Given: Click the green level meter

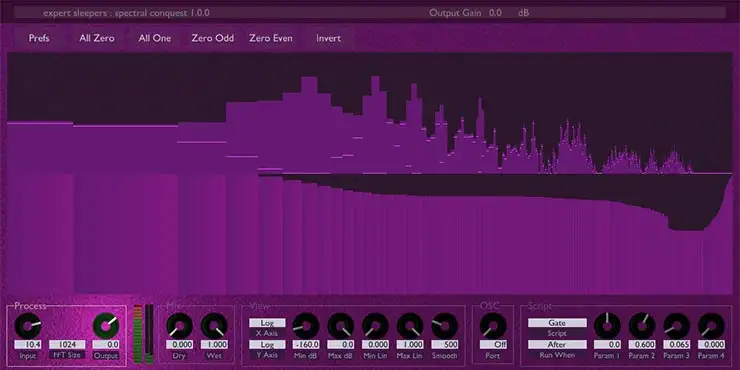Looking at the screenshot, I should click(x=138, y=334).
